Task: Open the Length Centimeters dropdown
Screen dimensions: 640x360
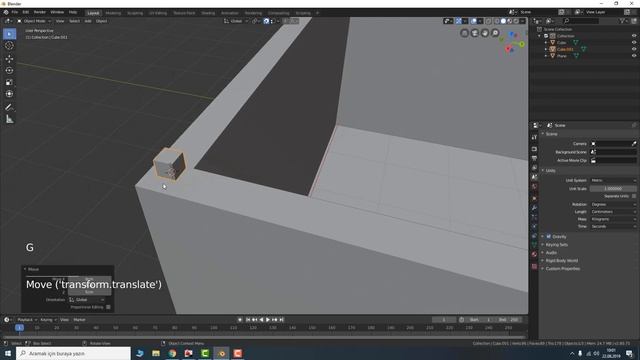Action: coord(613,212)
